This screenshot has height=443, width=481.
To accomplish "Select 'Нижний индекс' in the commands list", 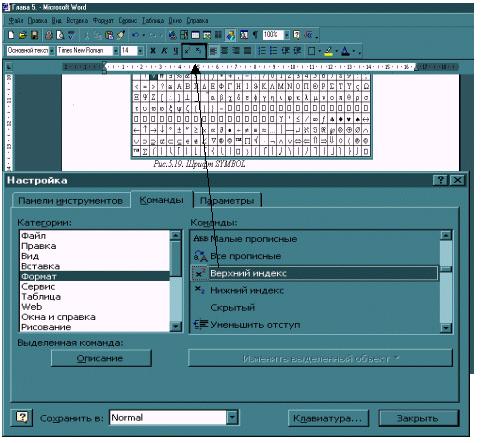I will [247, 290].
